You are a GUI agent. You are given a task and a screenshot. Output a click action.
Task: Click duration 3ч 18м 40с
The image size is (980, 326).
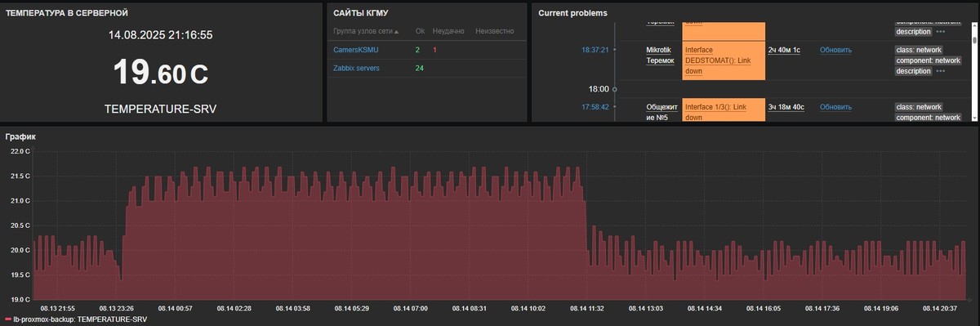tap(786, 107)
